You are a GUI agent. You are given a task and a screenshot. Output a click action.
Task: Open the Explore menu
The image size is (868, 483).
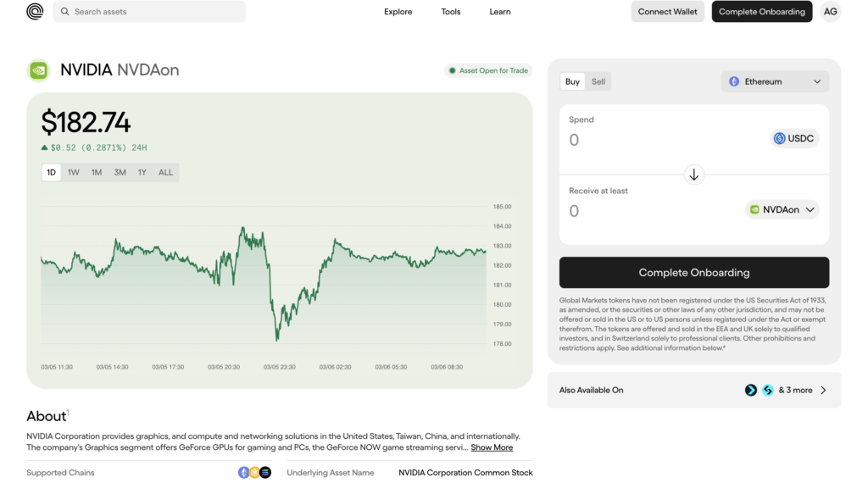point(398,12)
